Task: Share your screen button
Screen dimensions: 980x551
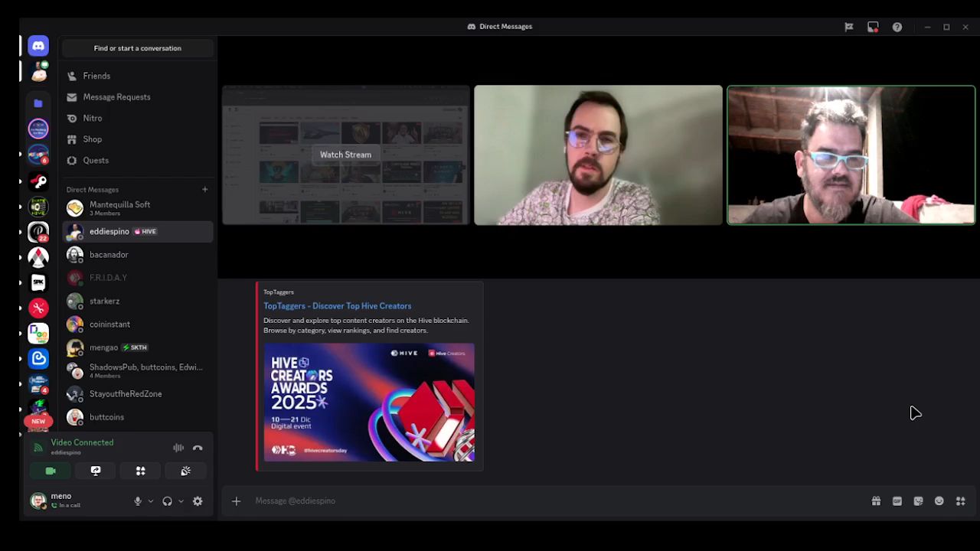Action: point(96,471)
